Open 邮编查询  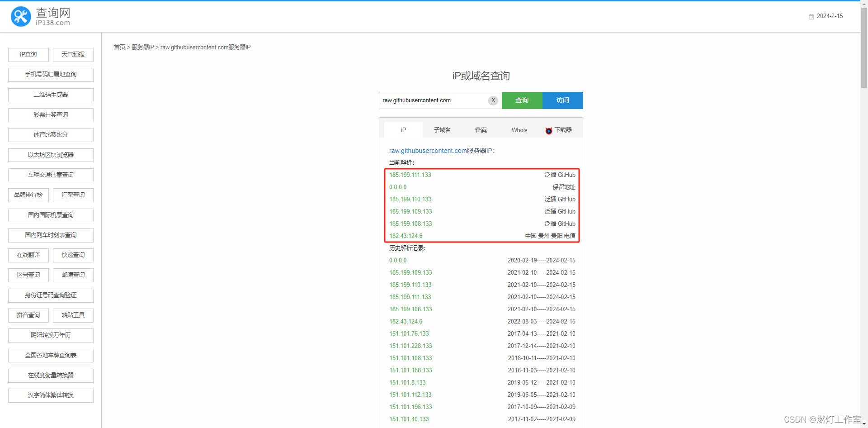tap(73, 275)
